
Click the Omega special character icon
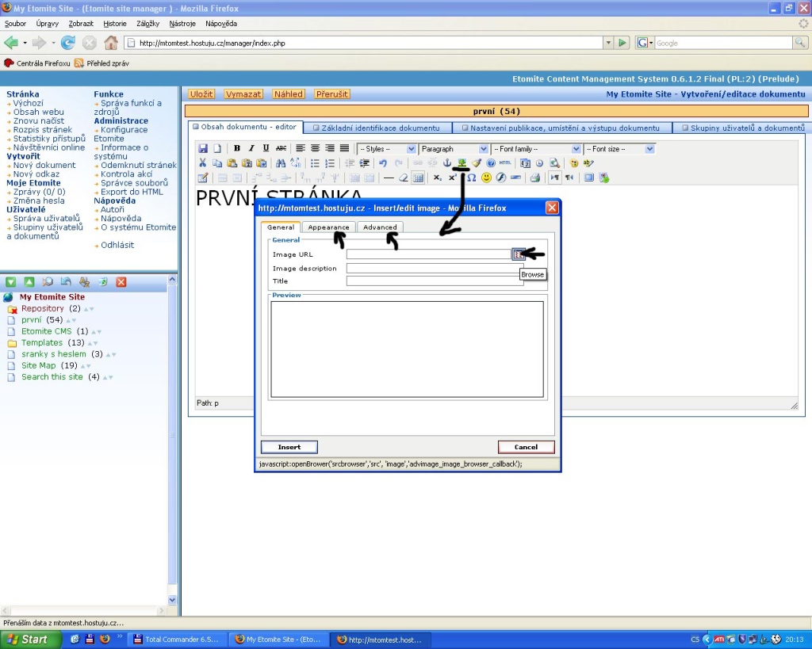(x=471, y=178)
